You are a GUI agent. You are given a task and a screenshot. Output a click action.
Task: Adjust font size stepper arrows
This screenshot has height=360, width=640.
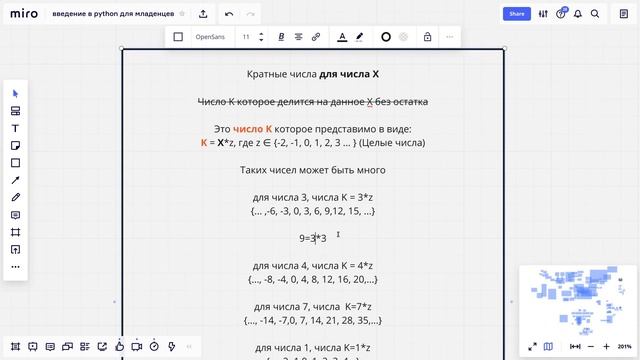(261, 37)
